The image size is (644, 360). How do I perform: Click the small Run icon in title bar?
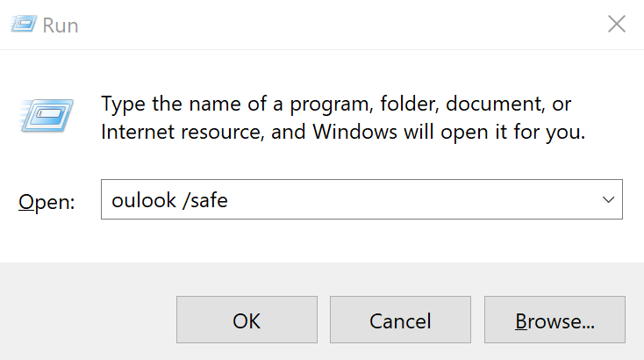25,25
